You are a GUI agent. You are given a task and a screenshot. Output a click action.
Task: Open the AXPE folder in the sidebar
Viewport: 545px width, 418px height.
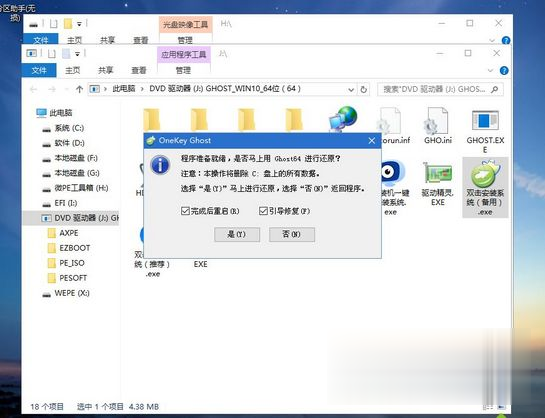69,233
